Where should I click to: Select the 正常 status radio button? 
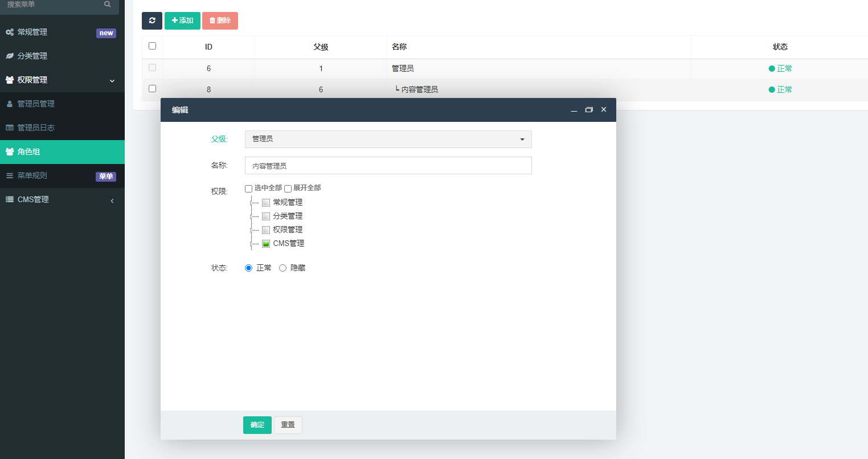point(248,268)
